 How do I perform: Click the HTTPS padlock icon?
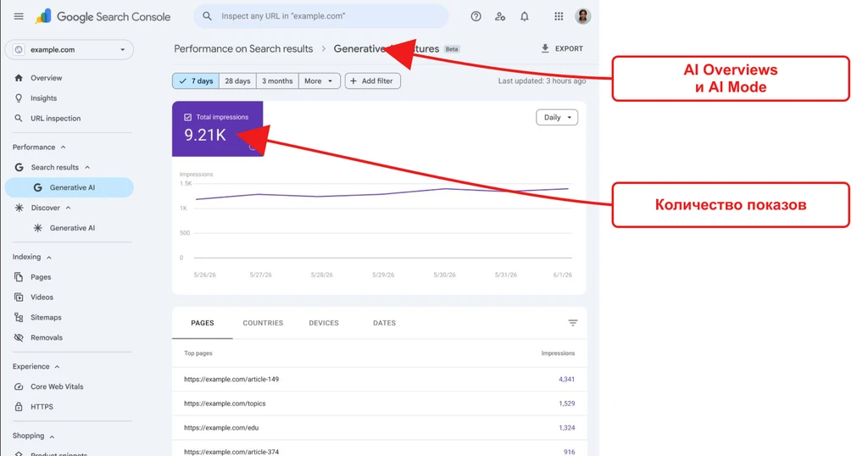point(19,407)
